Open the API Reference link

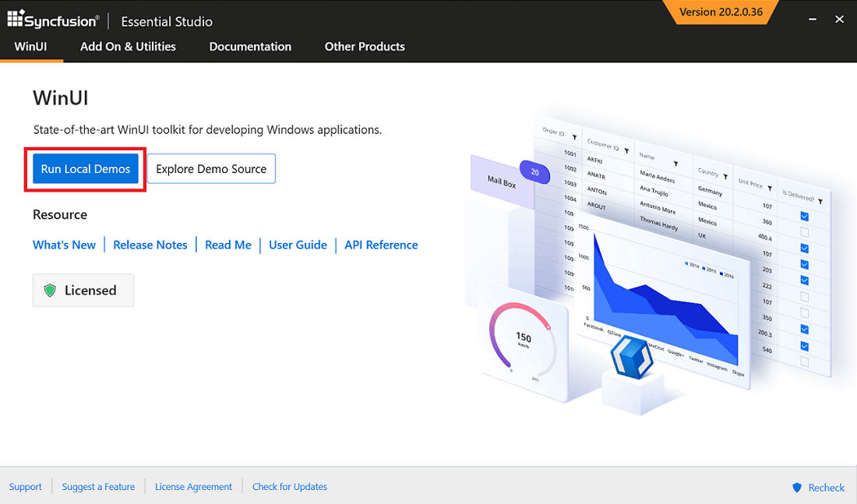click(x=381, y=245)
